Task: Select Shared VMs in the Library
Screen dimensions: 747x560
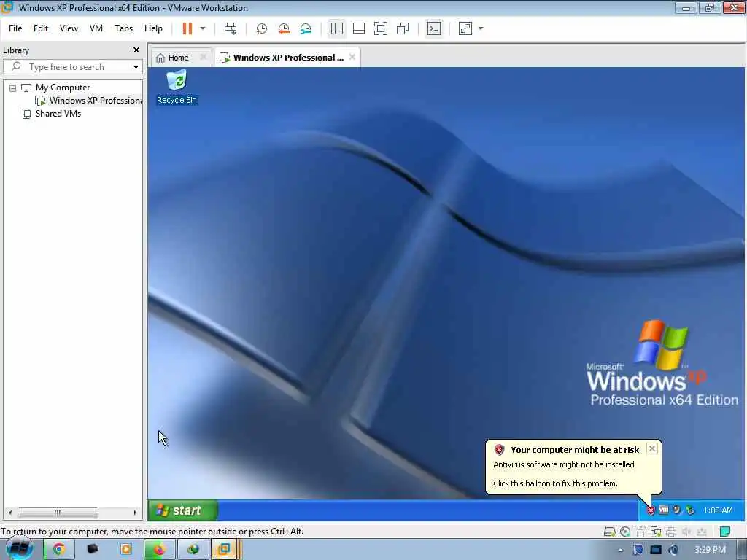Action: 52,114
